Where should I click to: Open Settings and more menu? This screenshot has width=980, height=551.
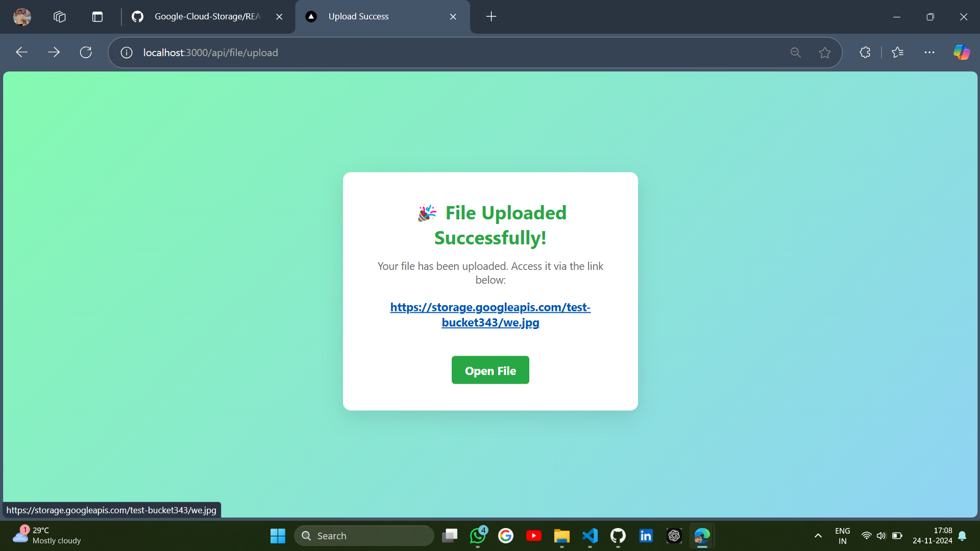coord(929,53)
